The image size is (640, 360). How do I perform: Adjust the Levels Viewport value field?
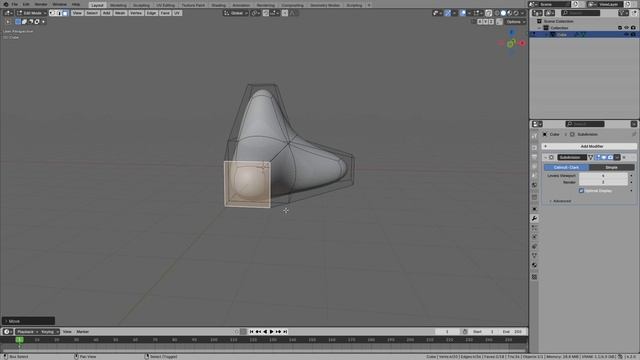coord(603,176)
